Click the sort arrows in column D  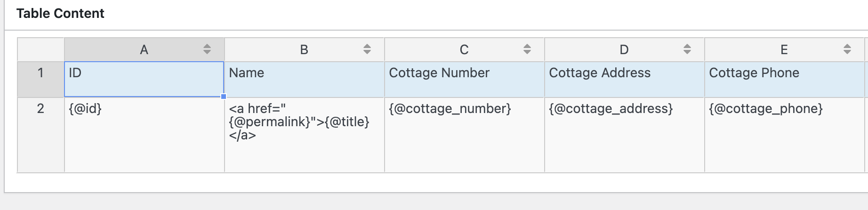pyautogui.click(x=687, y=49)
